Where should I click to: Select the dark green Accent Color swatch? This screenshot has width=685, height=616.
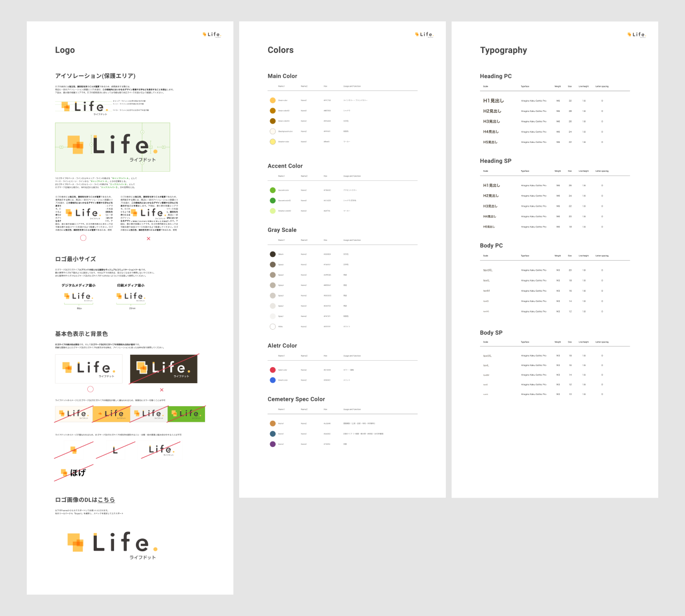point(272,201)
